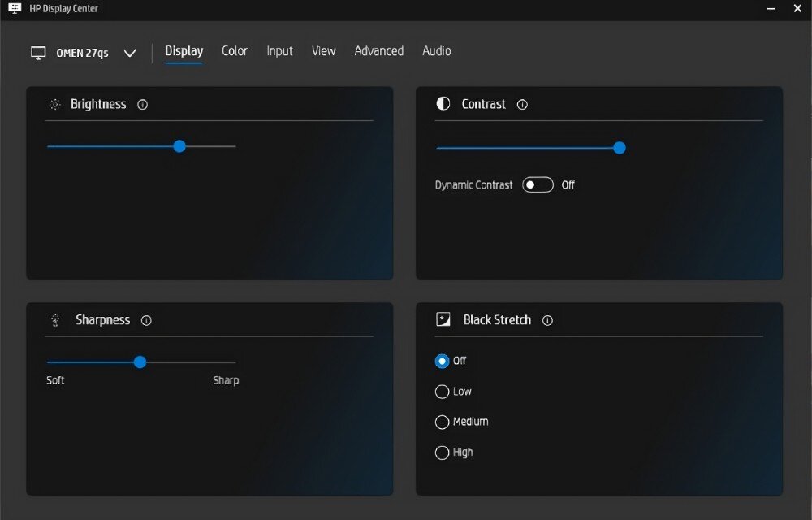Screen dimensions: 812x520
Task: Open the Advanced tab
Action: (x=378, y=51)
